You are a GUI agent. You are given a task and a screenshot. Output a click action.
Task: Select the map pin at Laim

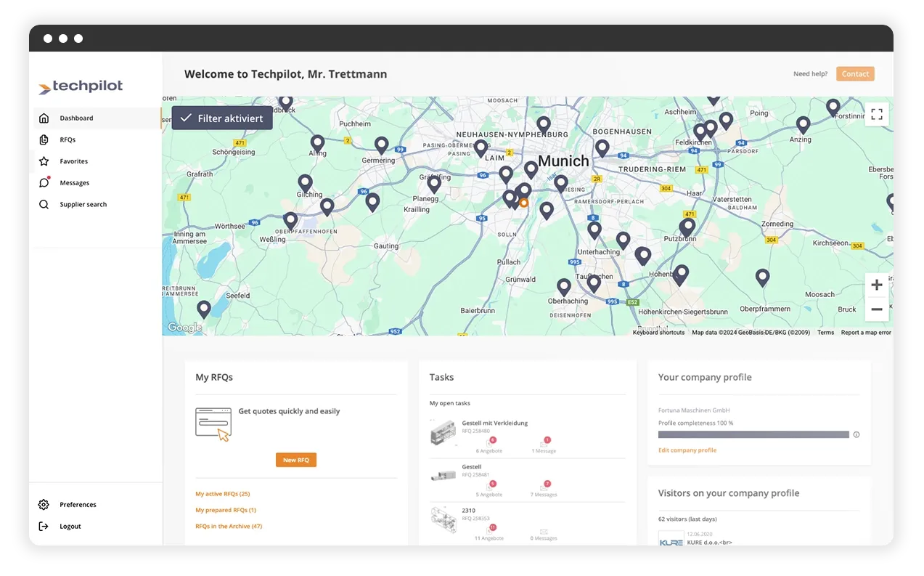[x=481, y=148]
